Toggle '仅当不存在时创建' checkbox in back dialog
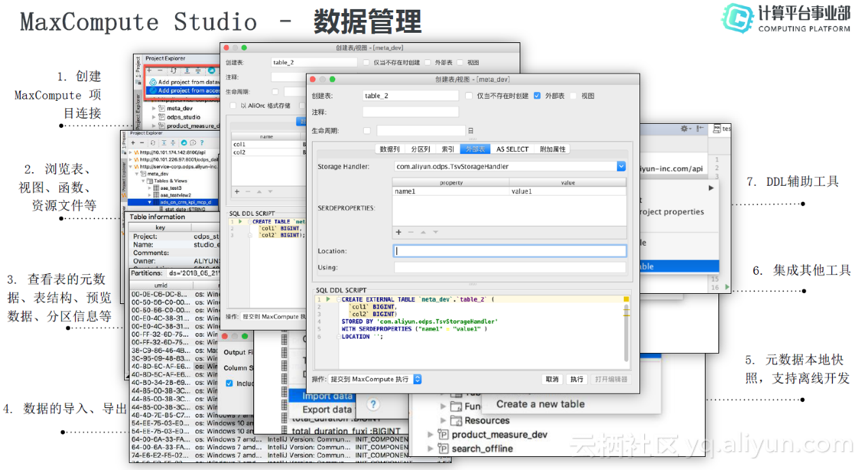This screenshot has height=470, width=865. click(366, 62)
